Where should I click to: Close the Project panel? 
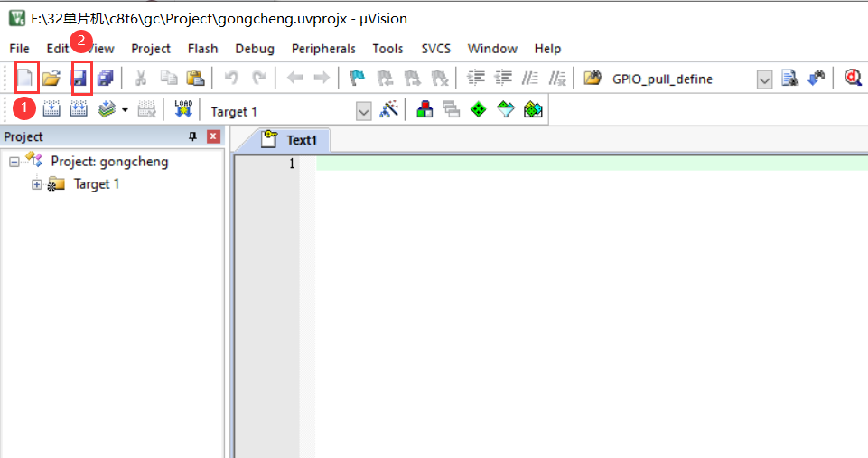pyautogui.click(x=213, y=136)
